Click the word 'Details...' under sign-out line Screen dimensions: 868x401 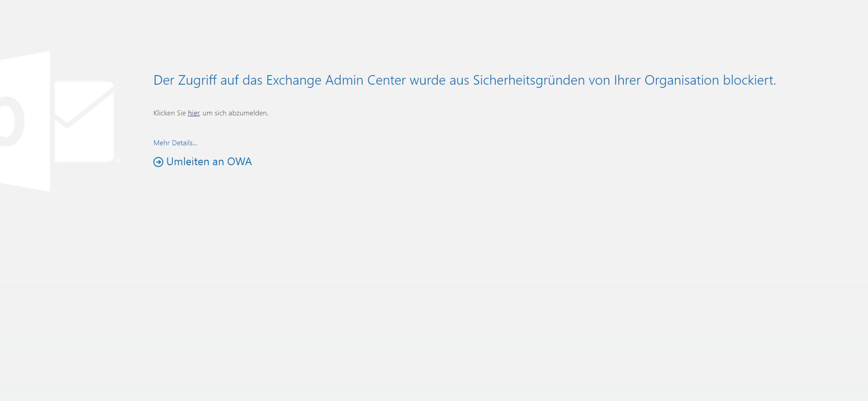tap(185, 143)
